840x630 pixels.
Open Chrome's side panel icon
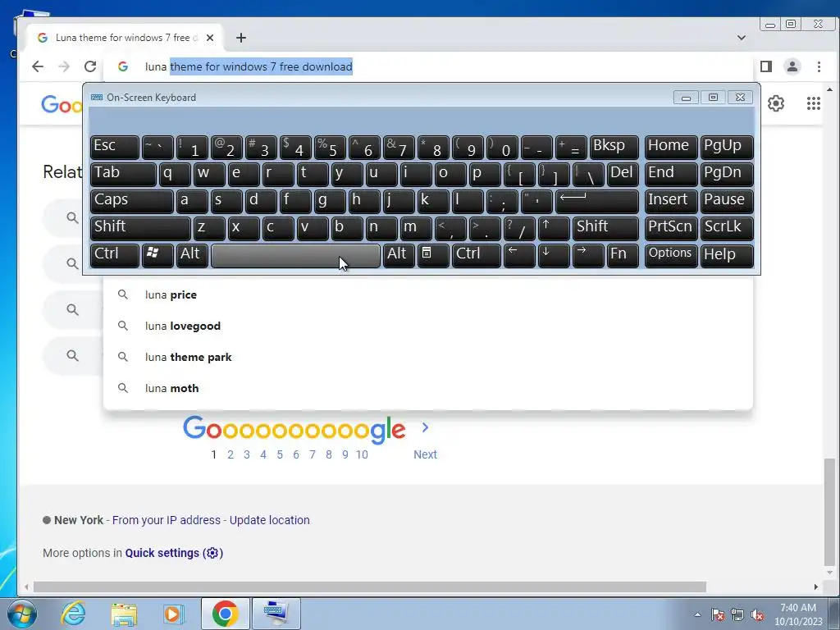pyautogui.click(x=766, y=66)
